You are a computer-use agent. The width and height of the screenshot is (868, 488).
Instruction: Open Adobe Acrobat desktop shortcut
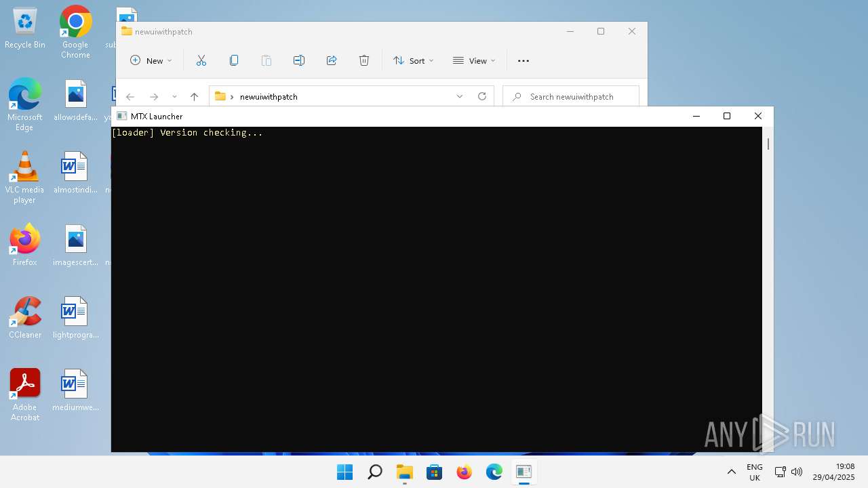pos(25,395)
